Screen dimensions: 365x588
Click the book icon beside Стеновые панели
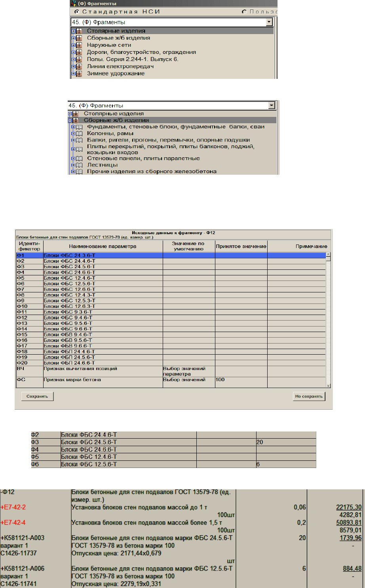click(x=79, y=159)
